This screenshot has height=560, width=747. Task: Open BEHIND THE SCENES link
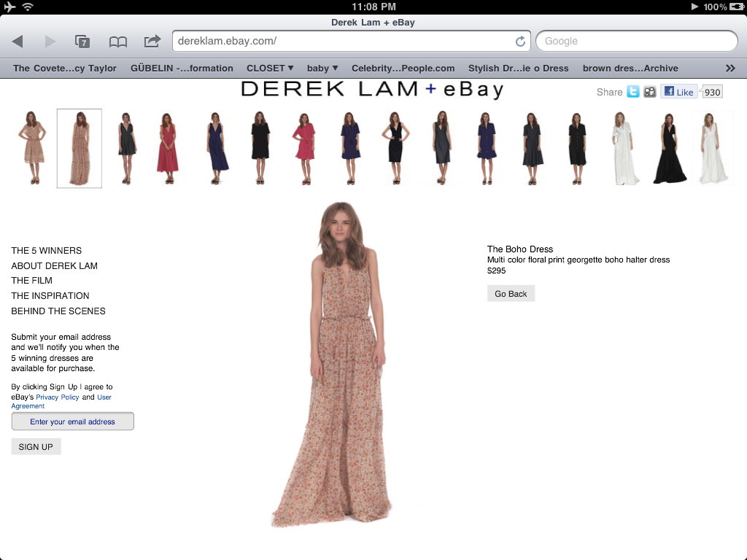58,311
